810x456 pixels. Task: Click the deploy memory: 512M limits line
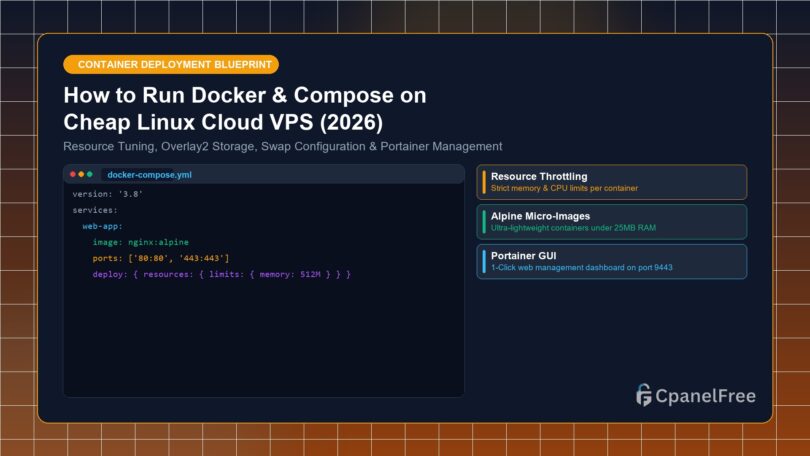tap(222, 274)
